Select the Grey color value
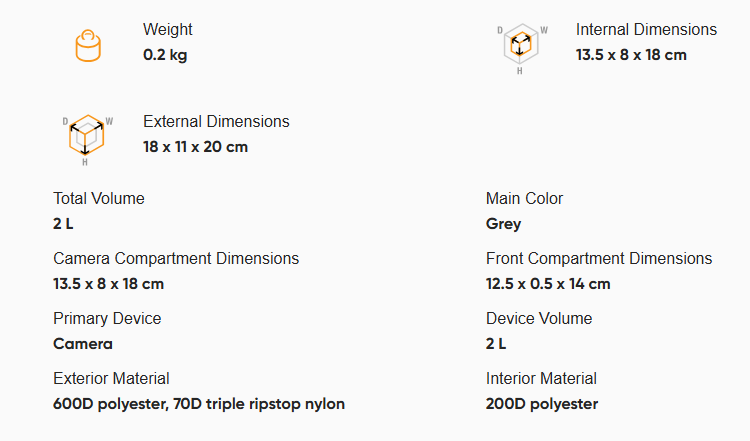 (x=503, y=224)
